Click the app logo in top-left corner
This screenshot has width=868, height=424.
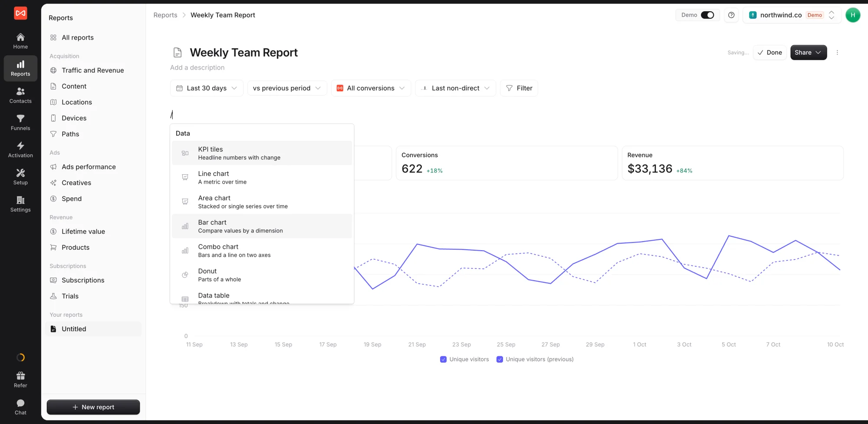pyautogui.click(x=20, y=13)
